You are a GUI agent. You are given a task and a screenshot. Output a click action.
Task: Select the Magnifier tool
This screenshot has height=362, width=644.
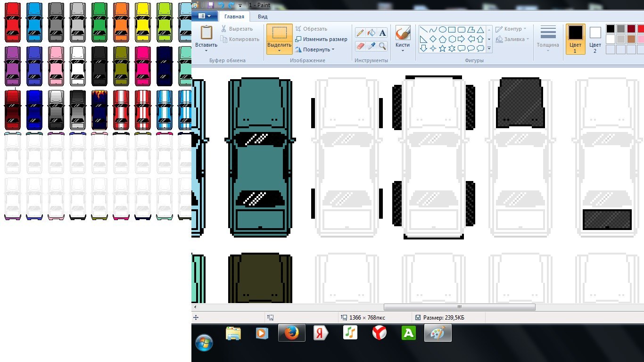tap(382, 46)
